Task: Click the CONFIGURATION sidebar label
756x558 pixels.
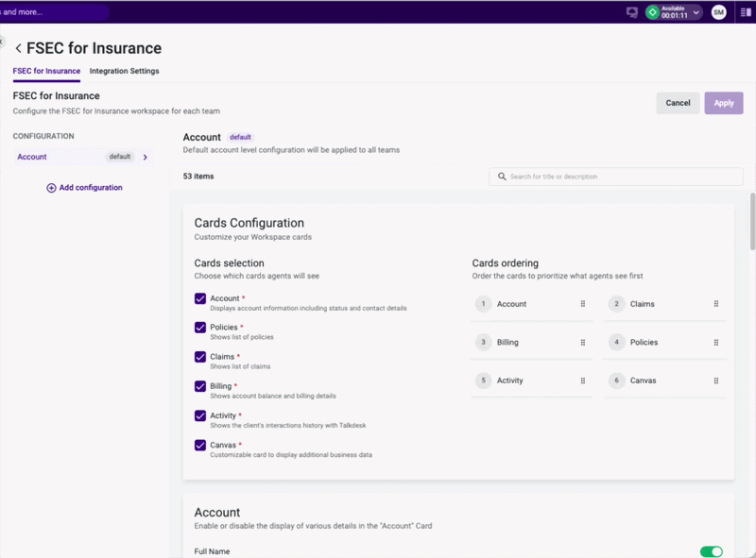Action: 43,136
